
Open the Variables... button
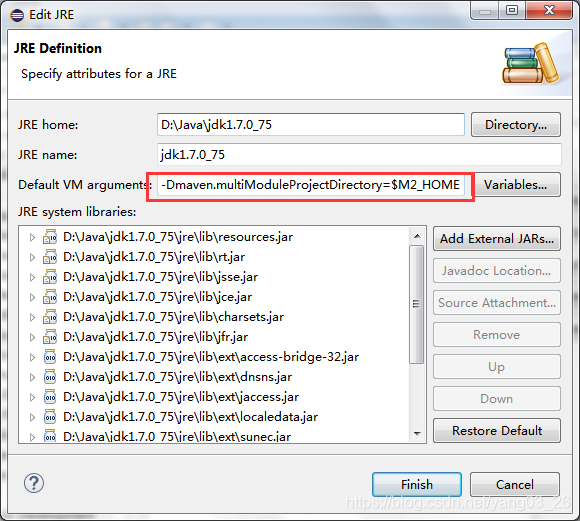coord(517,185)
